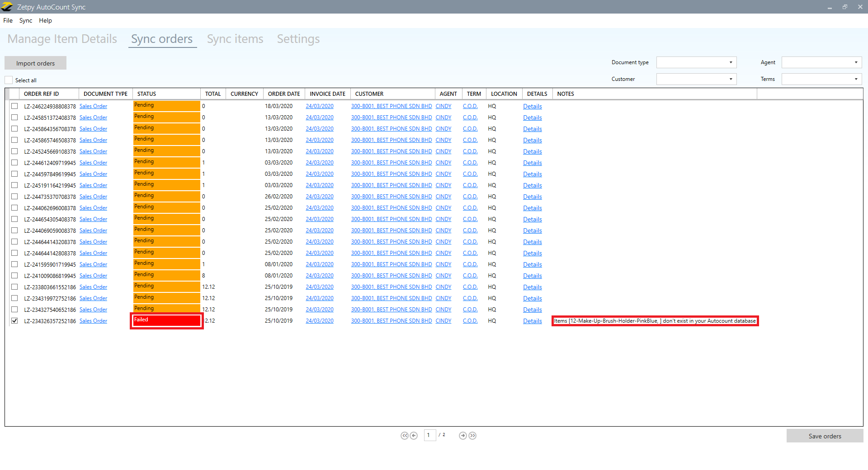This screenshot has width=868, height=470.
Task: Uncheck the failed order LZ-234326357252186
Action: [14, 321]
